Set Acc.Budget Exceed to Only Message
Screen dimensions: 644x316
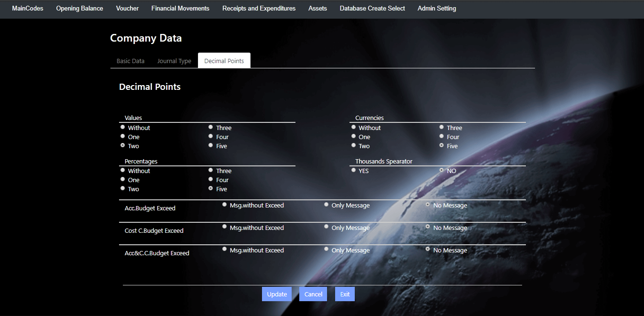coord(327,205)
